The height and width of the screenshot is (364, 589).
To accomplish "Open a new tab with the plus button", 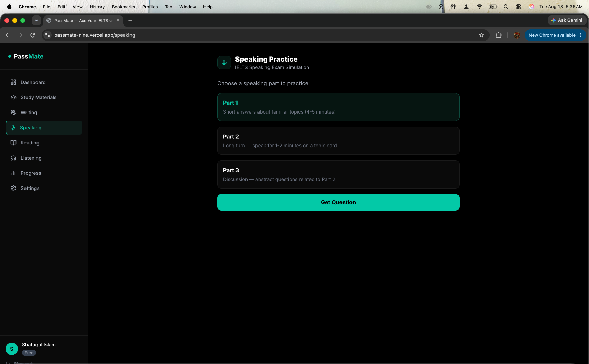I will [130, 20].
